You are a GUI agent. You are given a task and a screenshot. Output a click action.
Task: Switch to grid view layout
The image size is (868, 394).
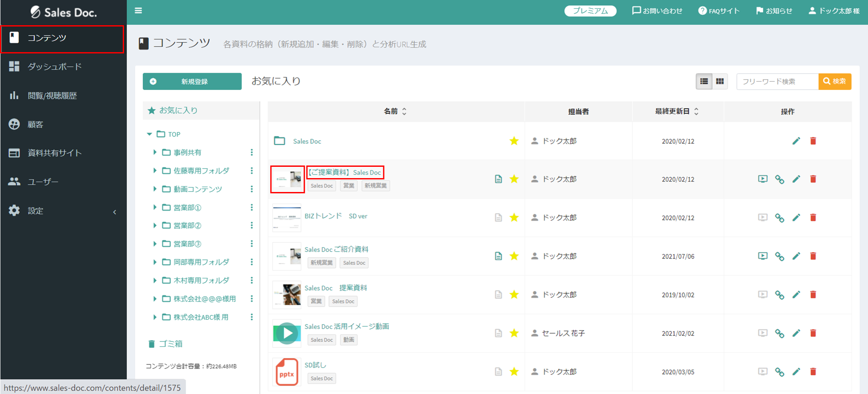720,81
